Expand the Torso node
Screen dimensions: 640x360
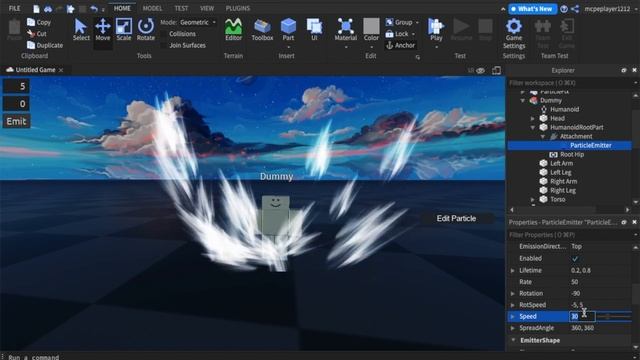click(x=533, y=200)
